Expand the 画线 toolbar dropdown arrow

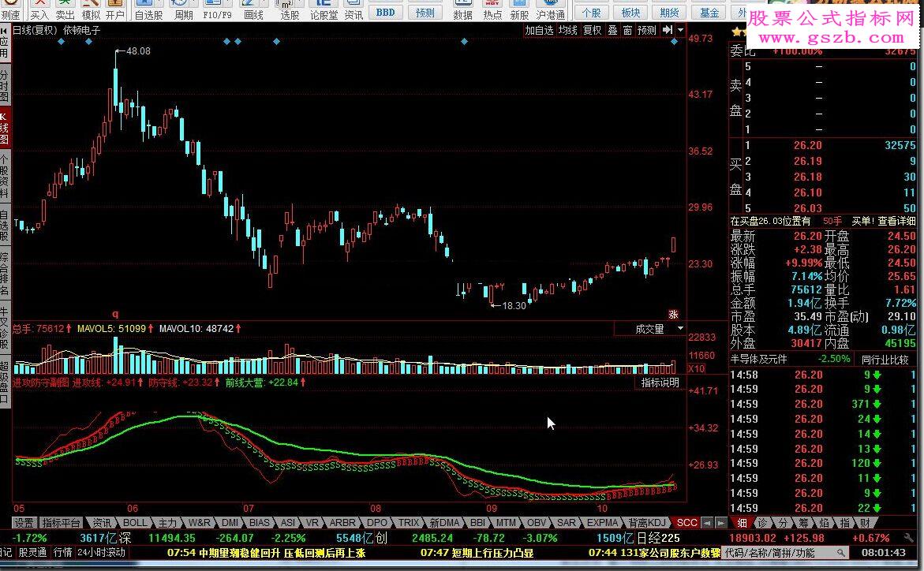pos(263,3)
